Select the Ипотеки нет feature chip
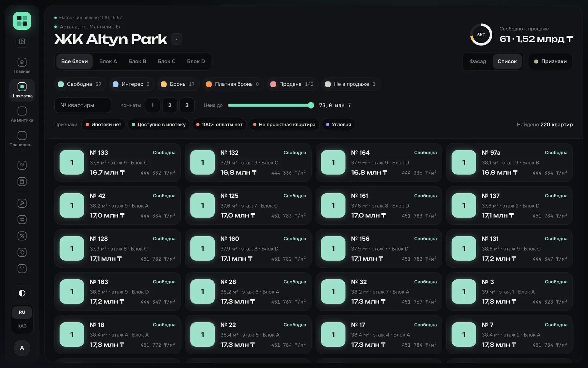Viewport: 588px width, 368px height. pos(103,125)
